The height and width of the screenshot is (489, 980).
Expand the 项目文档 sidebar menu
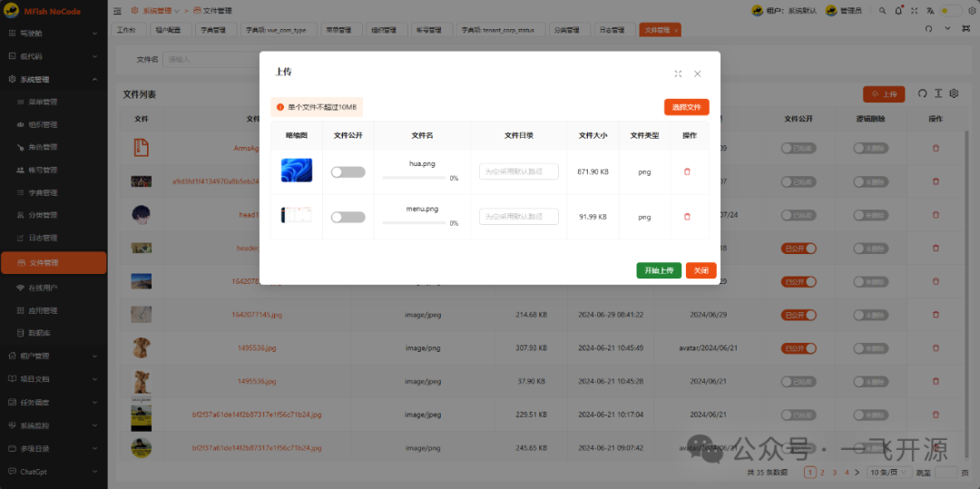tap(54, 379)
